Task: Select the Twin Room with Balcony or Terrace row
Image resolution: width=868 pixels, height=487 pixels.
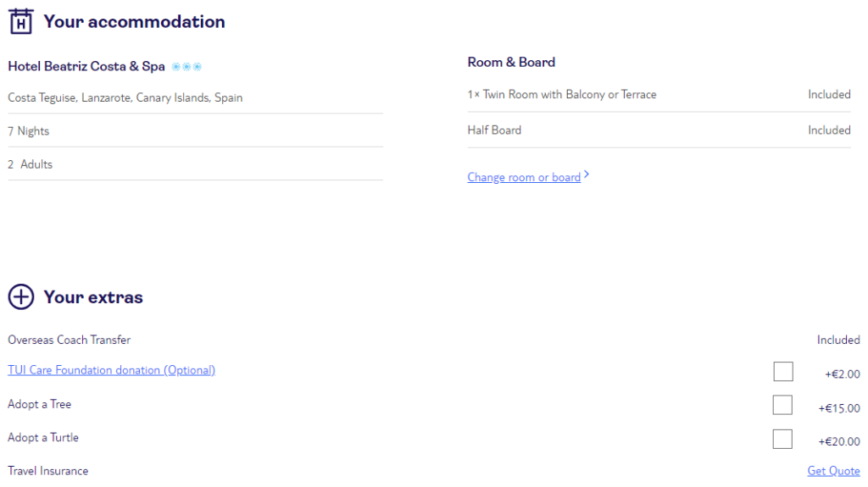Action: (659, 95)
